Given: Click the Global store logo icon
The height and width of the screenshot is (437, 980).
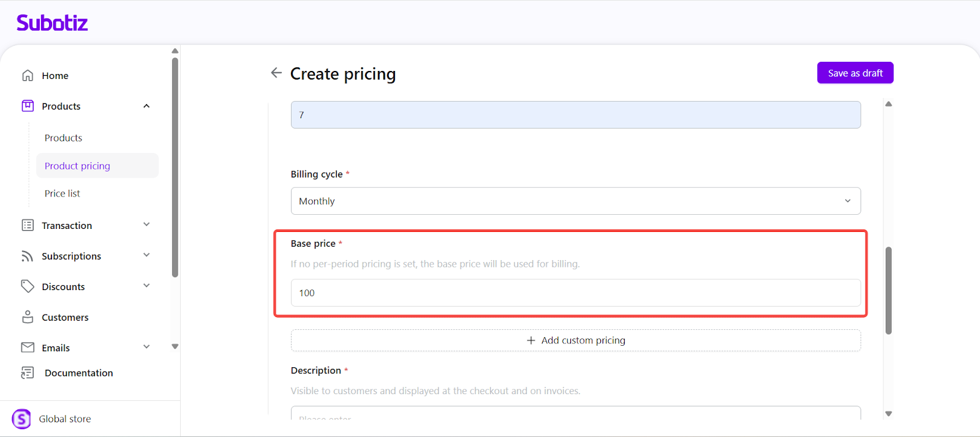Looking at the screenshot, I should 21,419.
